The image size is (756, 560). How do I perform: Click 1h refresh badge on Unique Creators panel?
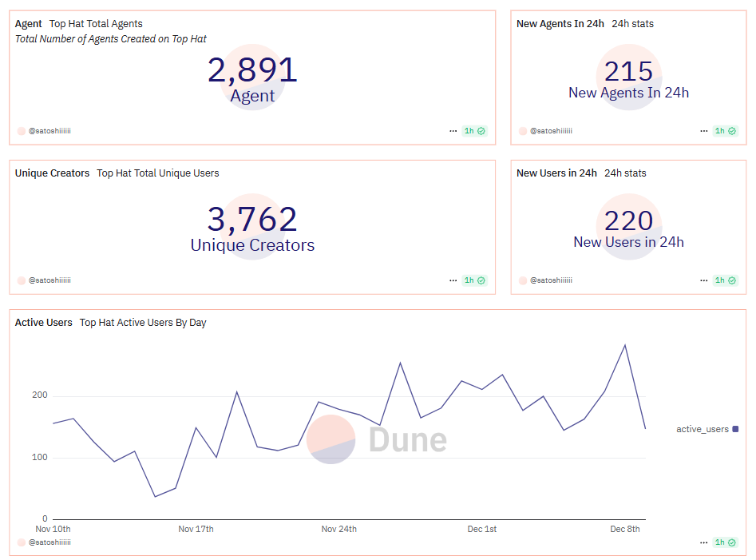click(474, 280)
